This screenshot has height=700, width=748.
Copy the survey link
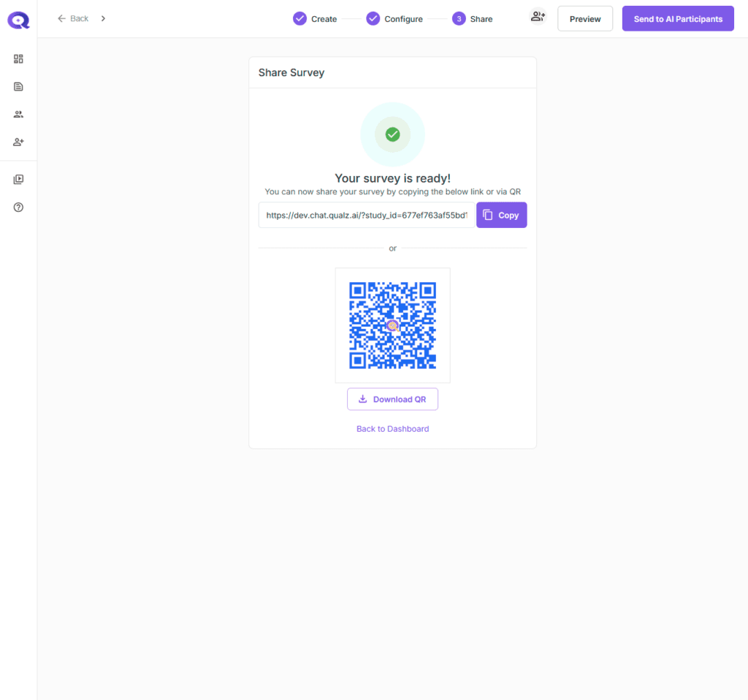coord(501,216)
